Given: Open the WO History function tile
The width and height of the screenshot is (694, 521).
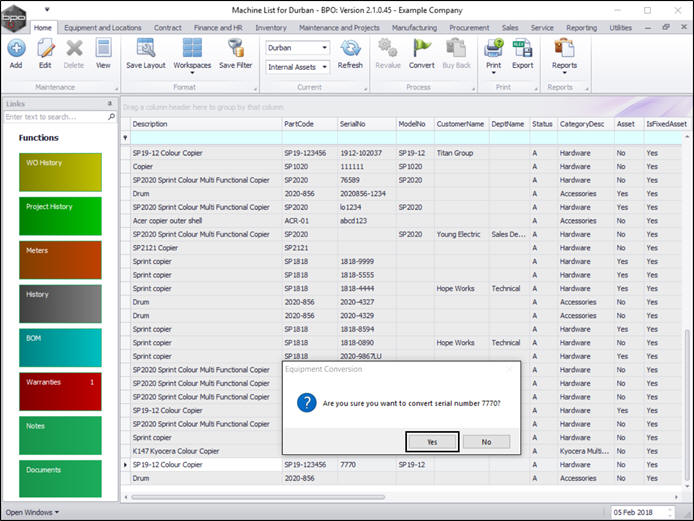Looking at the screenshot, I should point(60,172).
